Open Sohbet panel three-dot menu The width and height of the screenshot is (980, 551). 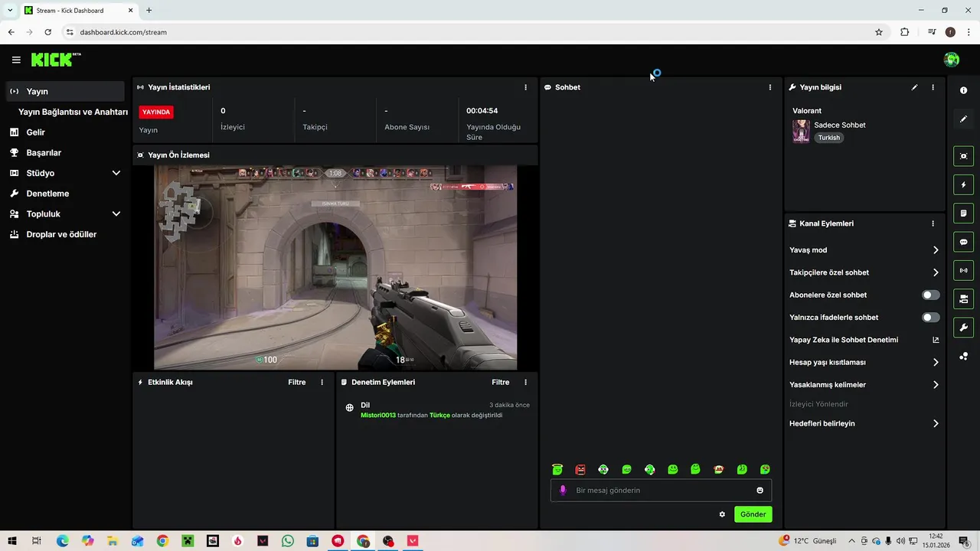point(770,87)
